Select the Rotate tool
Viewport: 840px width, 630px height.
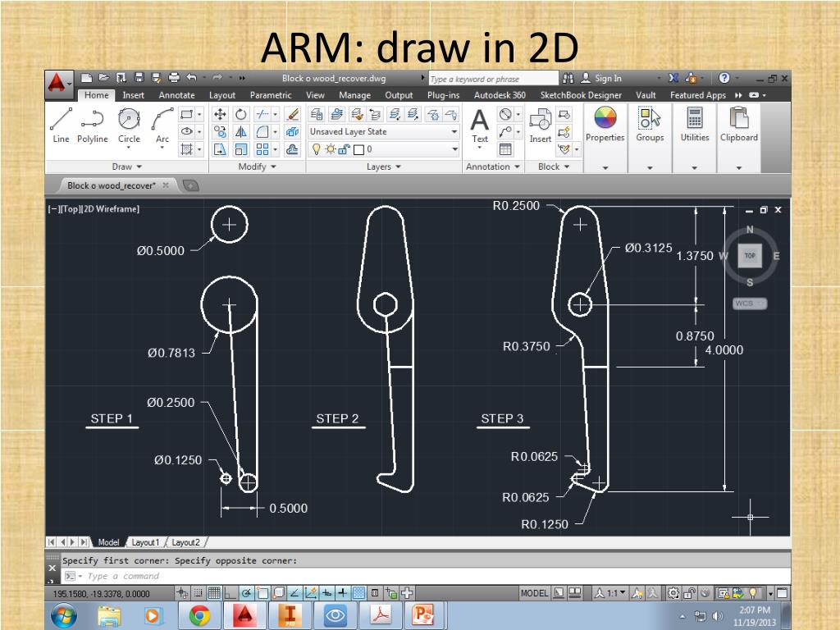[x=241, y=114]
